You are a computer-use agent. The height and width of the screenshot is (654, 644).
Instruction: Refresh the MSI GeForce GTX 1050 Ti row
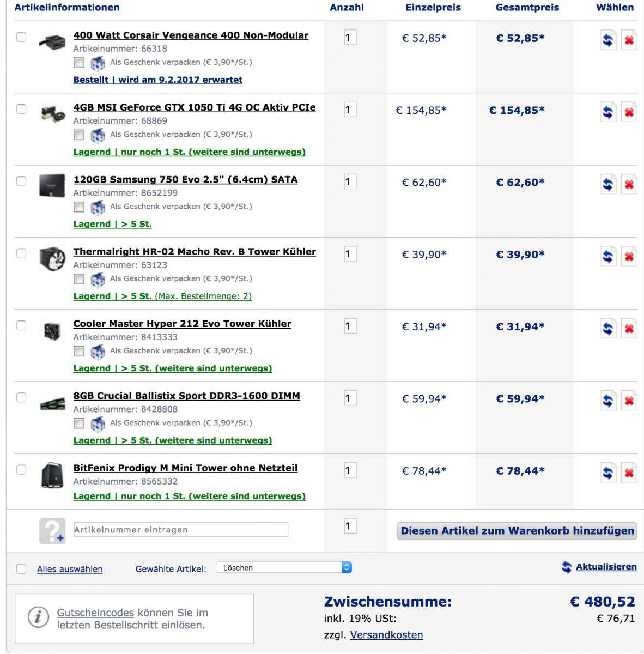(x=609, y=113)
